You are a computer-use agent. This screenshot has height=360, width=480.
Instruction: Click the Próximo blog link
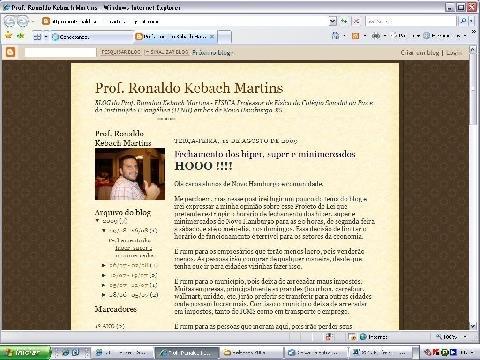(x=212, y=53)
